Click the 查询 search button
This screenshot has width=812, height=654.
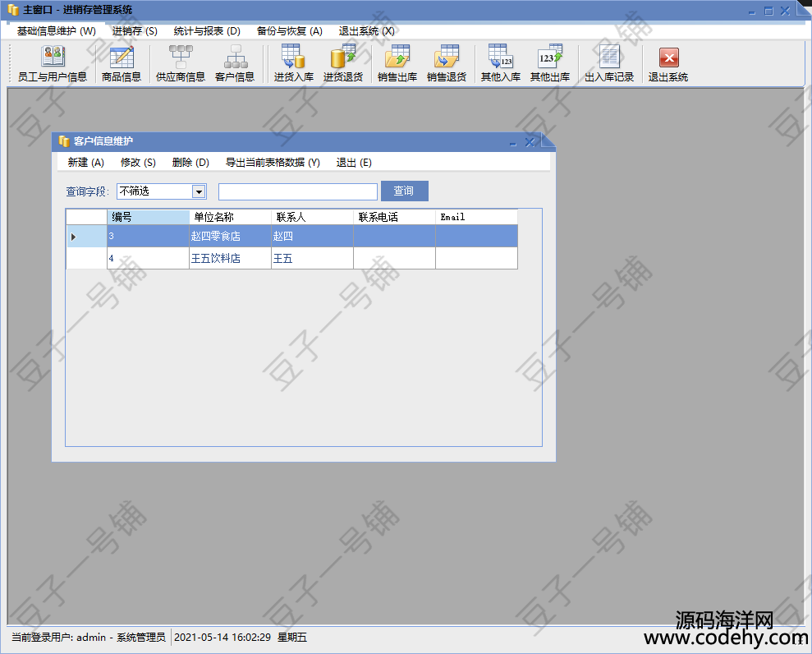pos(405,191)
